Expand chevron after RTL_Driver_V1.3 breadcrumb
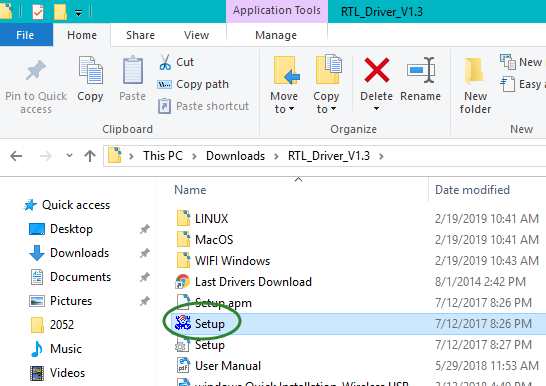Image resolution: width=546 pixels, height=386 pixels. coord(381,157)
